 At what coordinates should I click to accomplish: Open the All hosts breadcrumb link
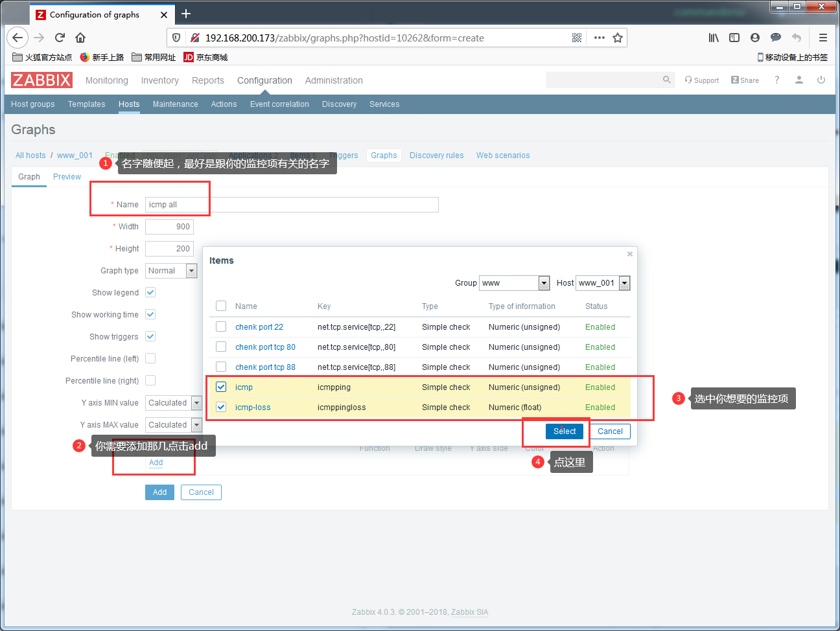pos(30,155)
